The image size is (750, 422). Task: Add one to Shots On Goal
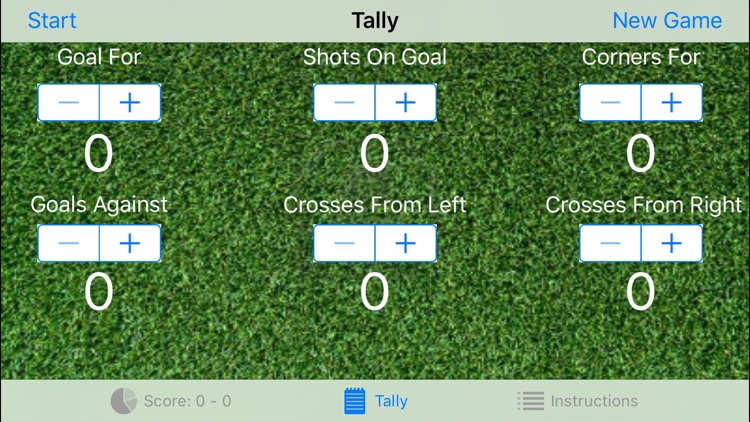(406, 103)
